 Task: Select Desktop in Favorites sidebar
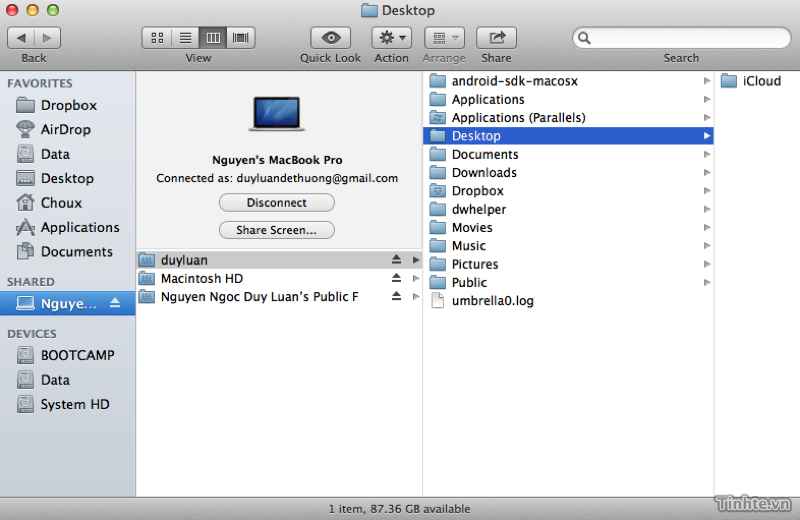tap(67, 178)
